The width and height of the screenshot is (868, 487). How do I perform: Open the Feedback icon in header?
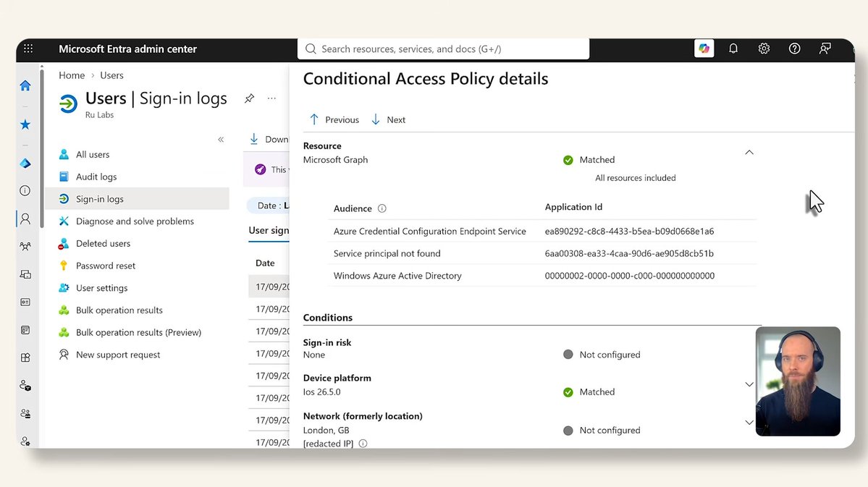coord(825,48)
